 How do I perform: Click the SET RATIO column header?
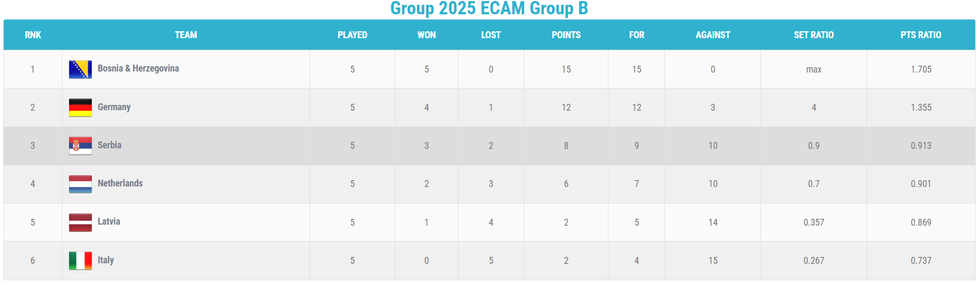(814, 35)
